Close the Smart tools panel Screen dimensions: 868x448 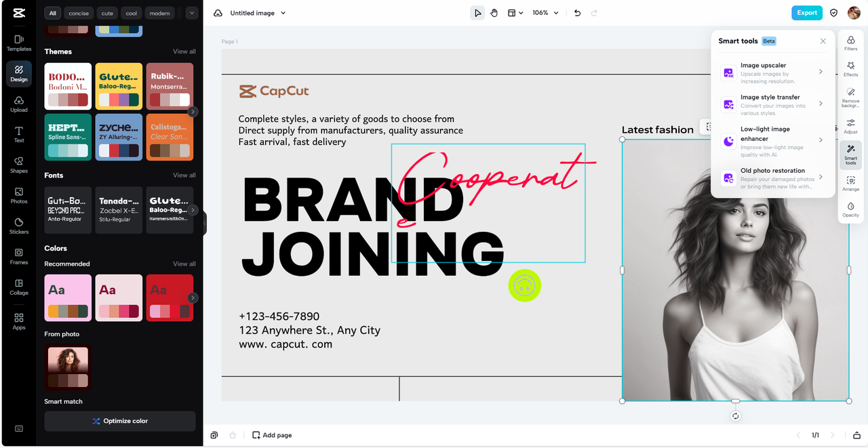823,41
